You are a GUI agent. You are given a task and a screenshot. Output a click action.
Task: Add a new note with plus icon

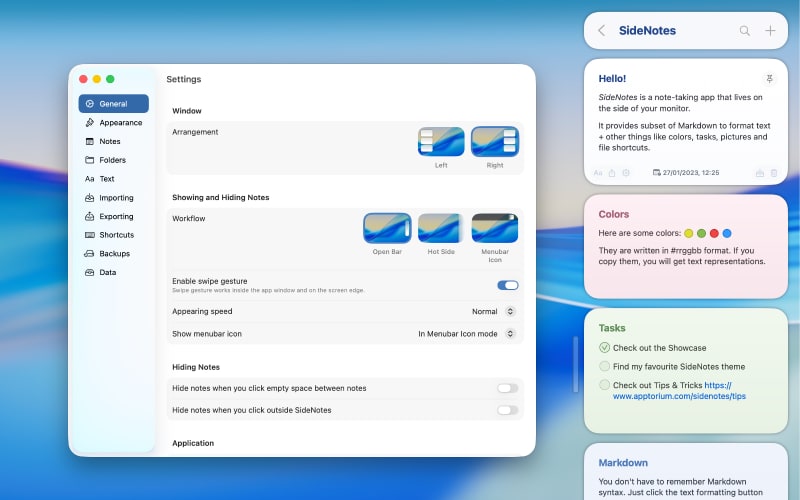tap(770, 31)
